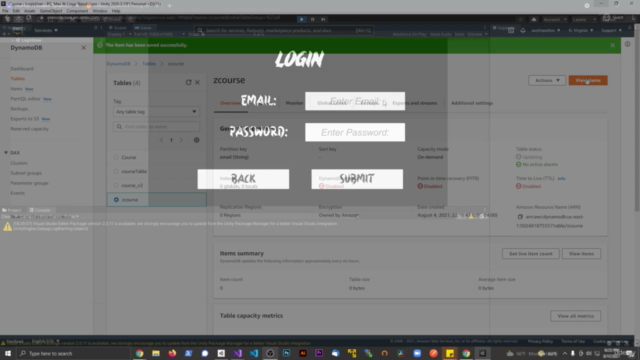Collapse the DAX section
The width and height of the screenshot is (640, 360).
pos(6,153)
